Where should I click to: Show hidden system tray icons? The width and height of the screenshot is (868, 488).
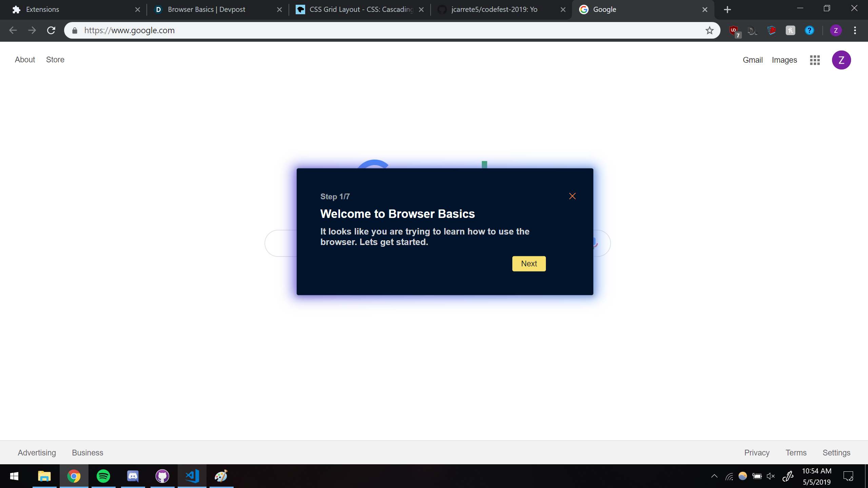714,476
